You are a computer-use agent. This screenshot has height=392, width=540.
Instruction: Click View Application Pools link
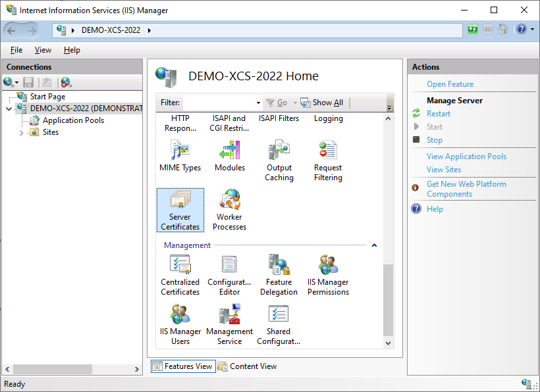point(466,157)
